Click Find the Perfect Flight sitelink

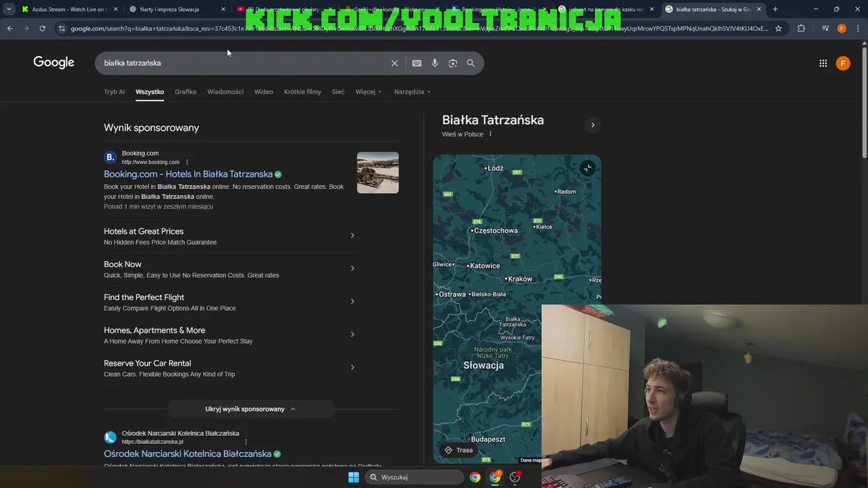[144, 298]
